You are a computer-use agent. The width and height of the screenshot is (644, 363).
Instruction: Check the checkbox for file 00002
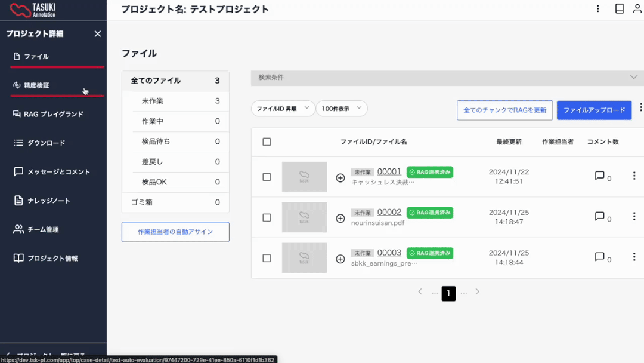tap(267, 217)
